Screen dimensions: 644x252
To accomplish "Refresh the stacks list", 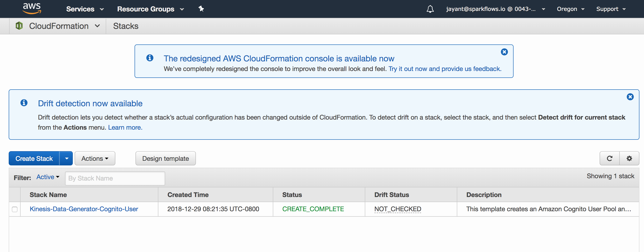I will (x=609, y=158).
